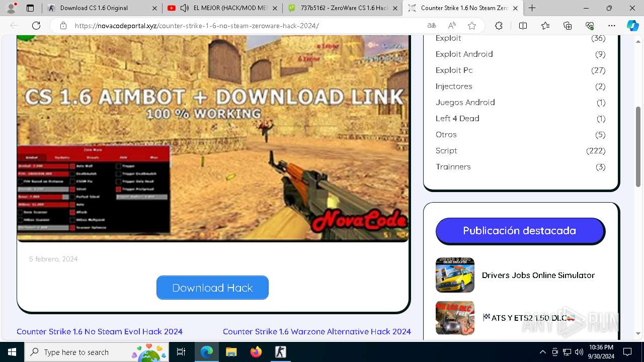The width and height of the screenshot is (644, 362).
Task: Close the Download CS 1.6 Original tab
Action: [154, 8]
